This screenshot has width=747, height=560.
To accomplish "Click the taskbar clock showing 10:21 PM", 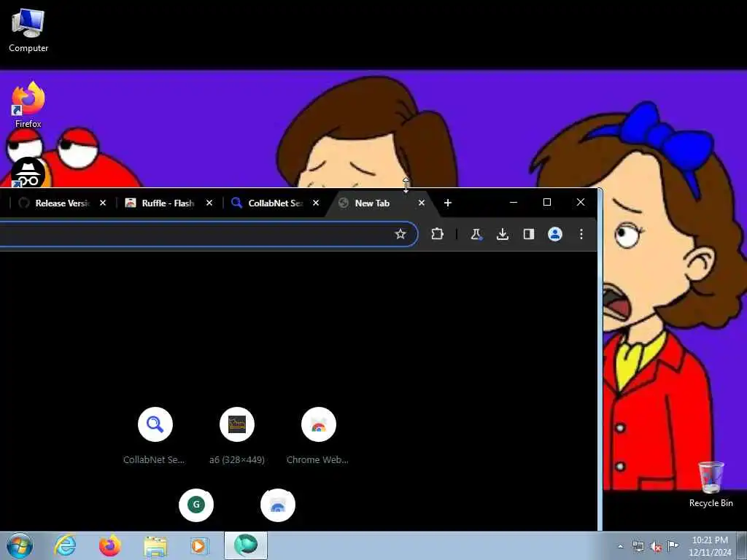I will pyautogui.click(x=710, y=546).
